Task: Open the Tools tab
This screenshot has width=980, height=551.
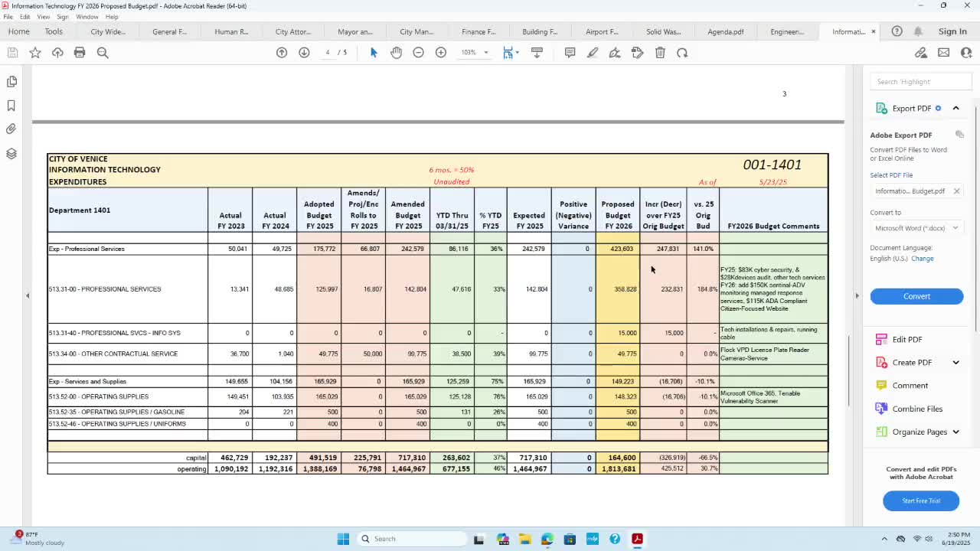Action: (x=54, y=31)
